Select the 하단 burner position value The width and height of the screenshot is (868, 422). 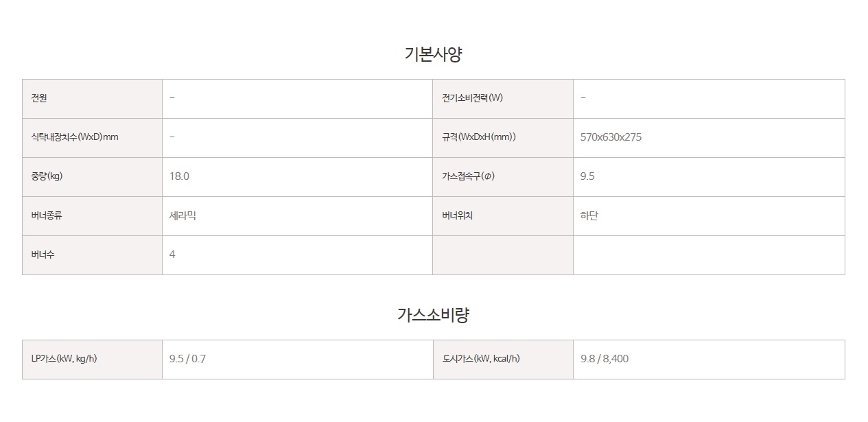point(589,215)
